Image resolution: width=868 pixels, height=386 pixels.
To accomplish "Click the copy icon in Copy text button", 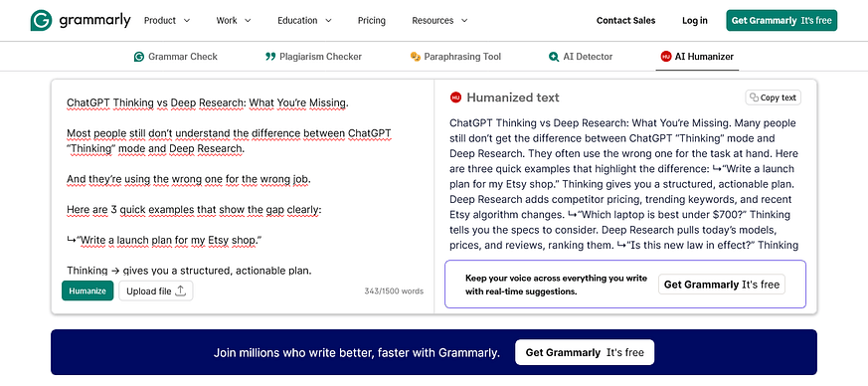I will coord(754,97).
